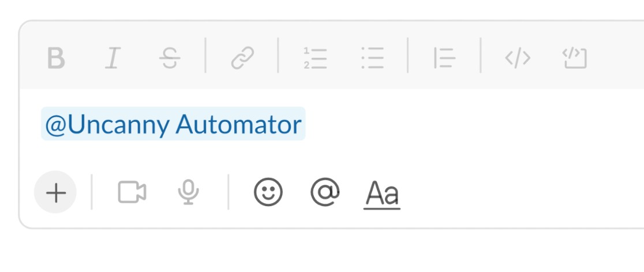
Task: Apply strikethrough formatting
Action: [x=170, y=58]
